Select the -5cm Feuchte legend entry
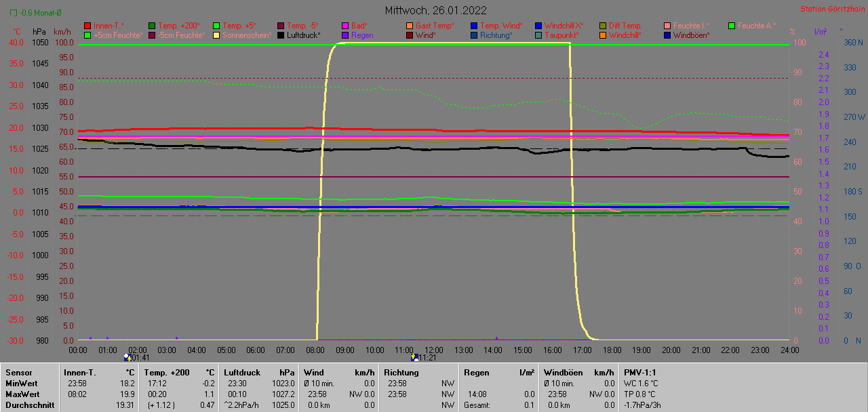This screenshot has width=868, height=412. click(x=176, y=35)
